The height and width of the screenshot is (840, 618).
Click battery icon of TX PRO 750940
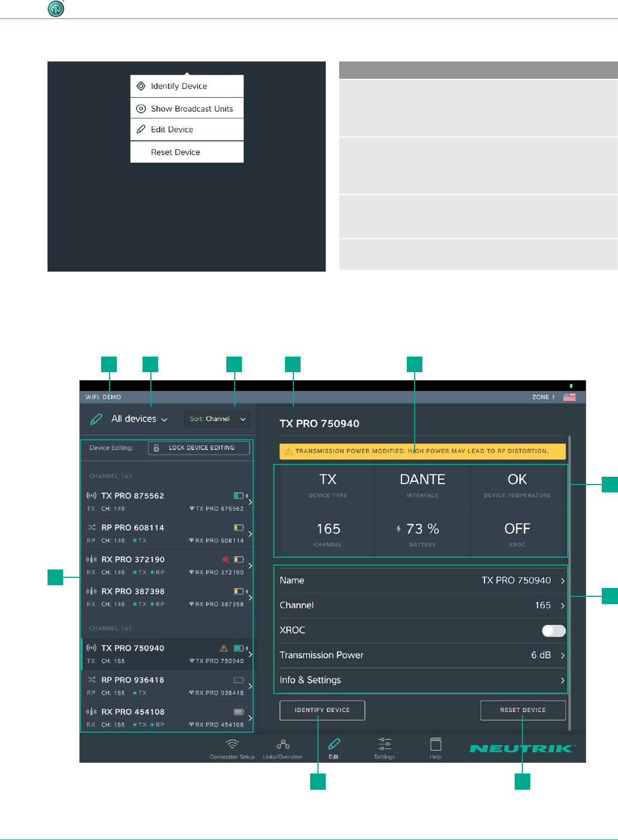[x=239, y=648]
